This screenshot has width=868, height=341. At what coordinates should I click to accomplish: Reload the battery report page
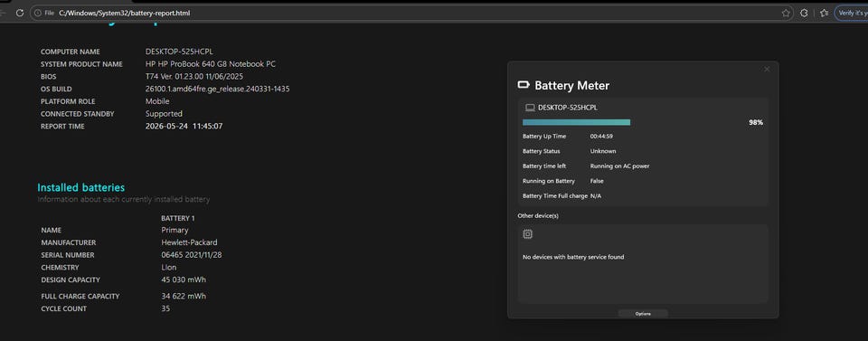pos(19,13)
